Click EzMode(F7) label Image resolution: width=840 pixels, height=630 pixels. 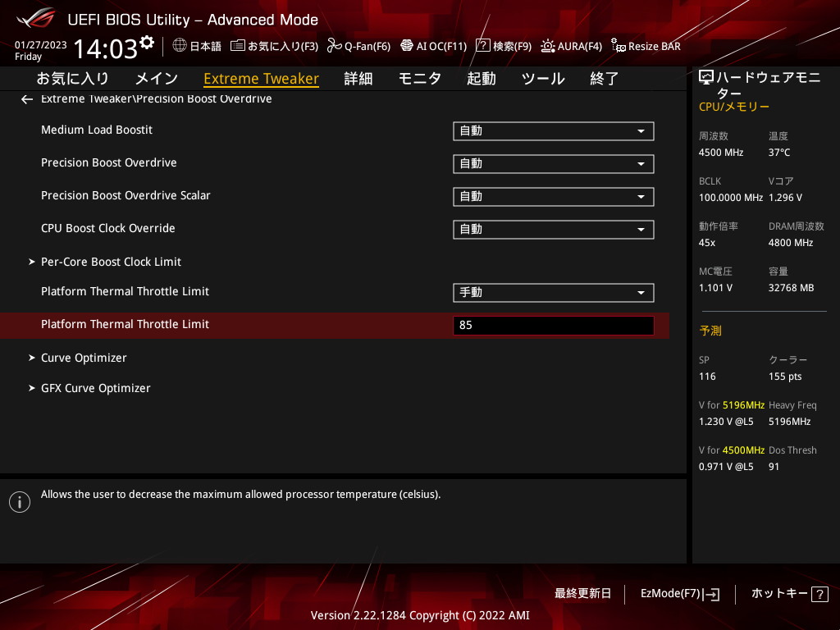point(670,594)
